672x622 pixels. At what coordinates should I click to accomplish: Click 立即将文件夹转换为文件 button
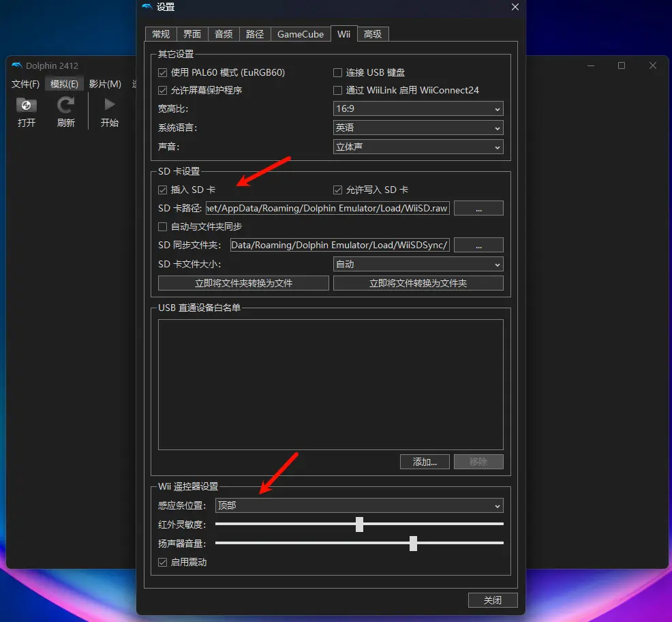coord(243,283)
